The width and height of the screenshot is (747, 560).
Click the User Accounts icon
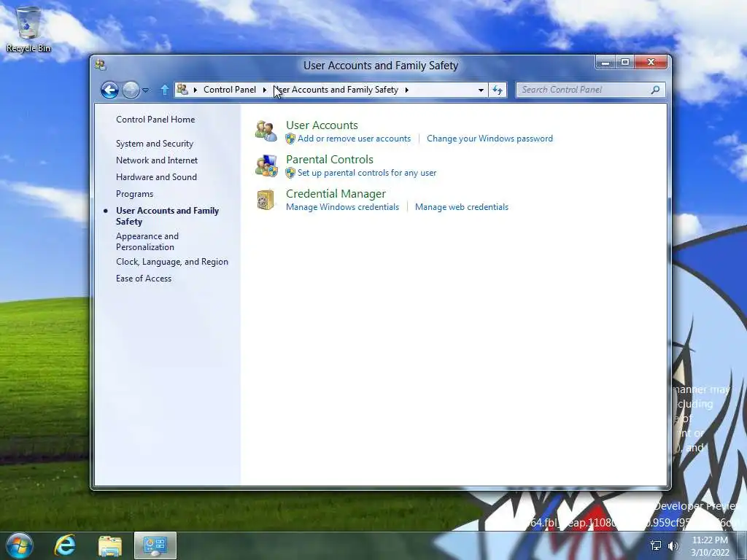tap(266, 131)
